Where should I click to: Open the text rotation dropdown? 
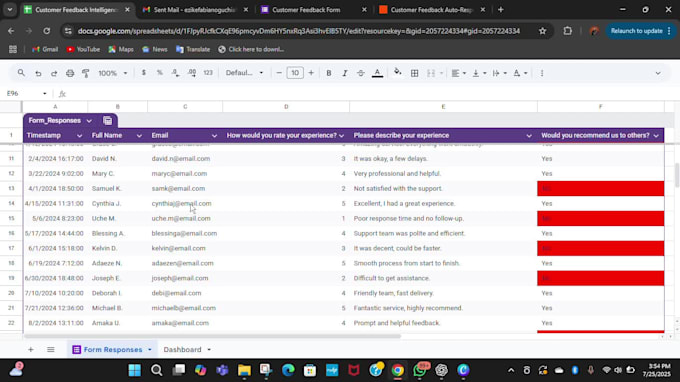pos(520,73)
